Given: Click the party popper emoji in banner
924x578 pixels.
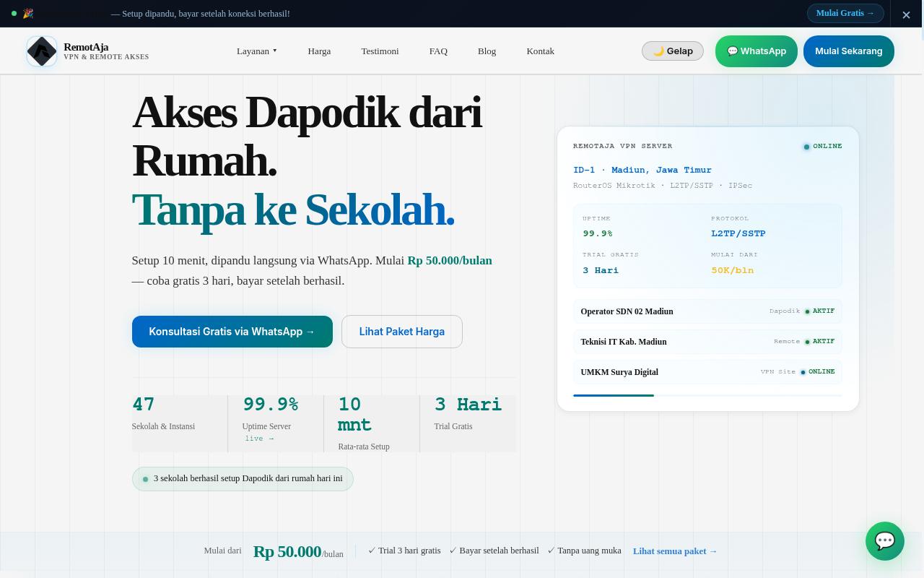Looking at the screenshot, I should tap(27, 14).
